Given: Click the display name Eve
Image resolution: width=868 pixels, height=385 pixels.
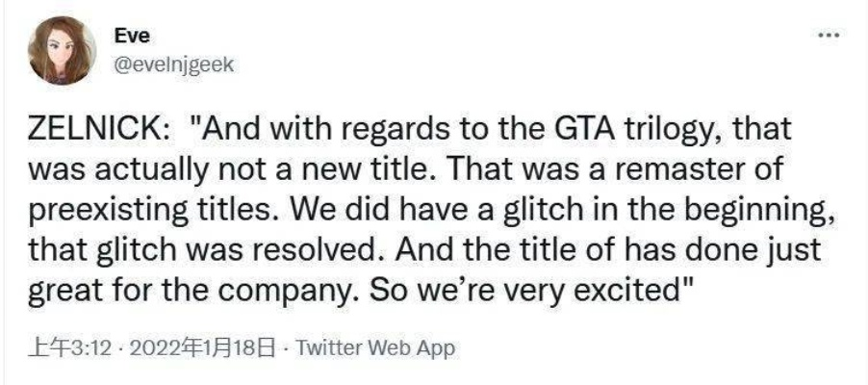Looking at the screenshot, I should [x=126, y=37].
